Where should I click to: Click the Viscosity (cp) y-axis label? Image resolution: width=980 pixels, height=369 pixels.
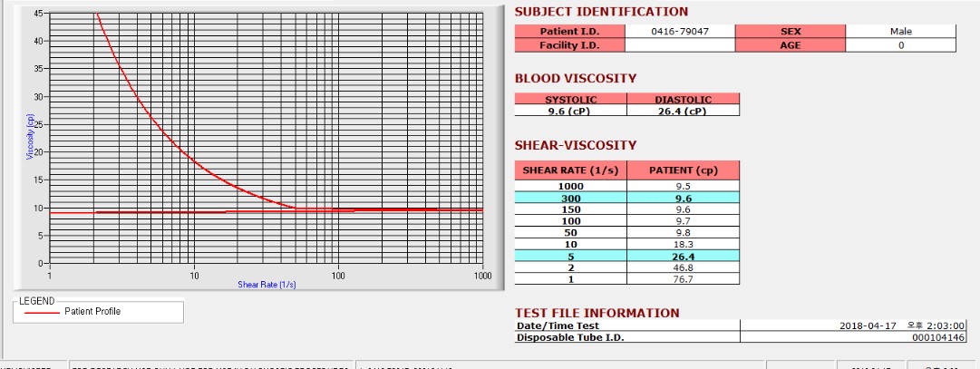[29, 136]
